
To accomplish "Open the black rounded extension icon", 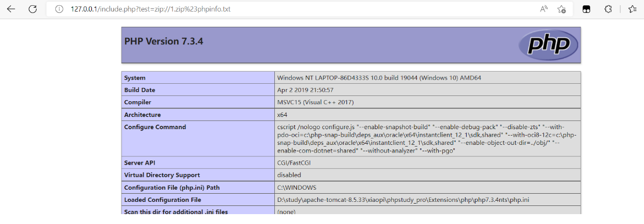I will [x=586, y=9].
